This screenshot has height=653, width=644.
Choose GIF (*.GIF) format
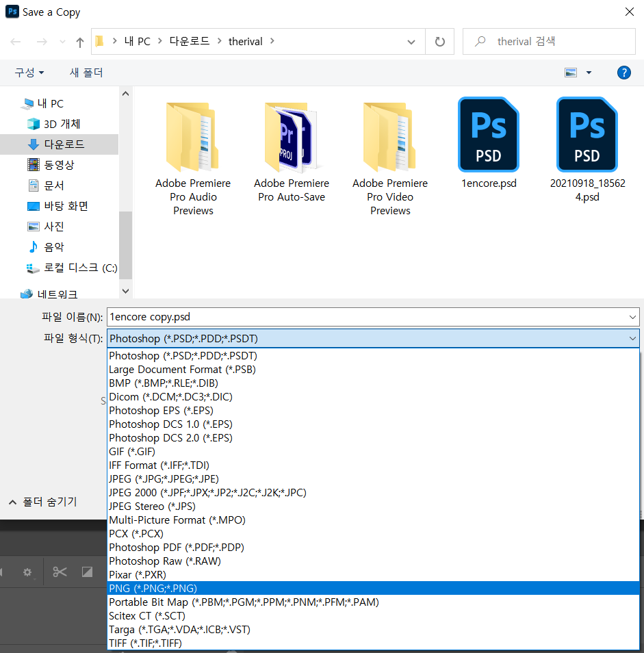(374, 452)
